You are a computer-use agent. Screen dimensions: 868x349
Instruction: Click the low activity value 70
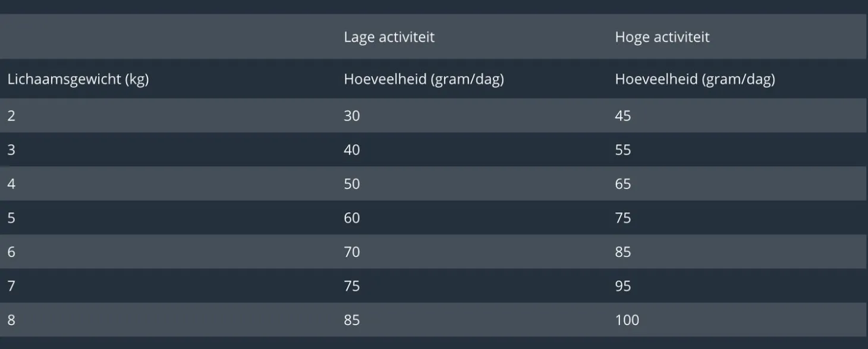point(351,252)
